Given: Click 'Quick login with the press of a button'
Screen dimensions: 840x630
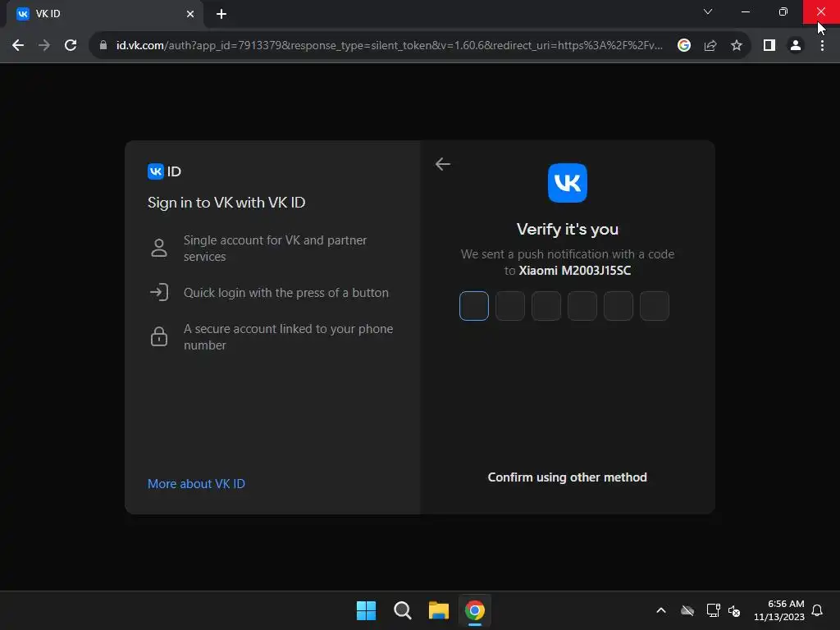Looking at the screenshot, I should tap(286, 293).
